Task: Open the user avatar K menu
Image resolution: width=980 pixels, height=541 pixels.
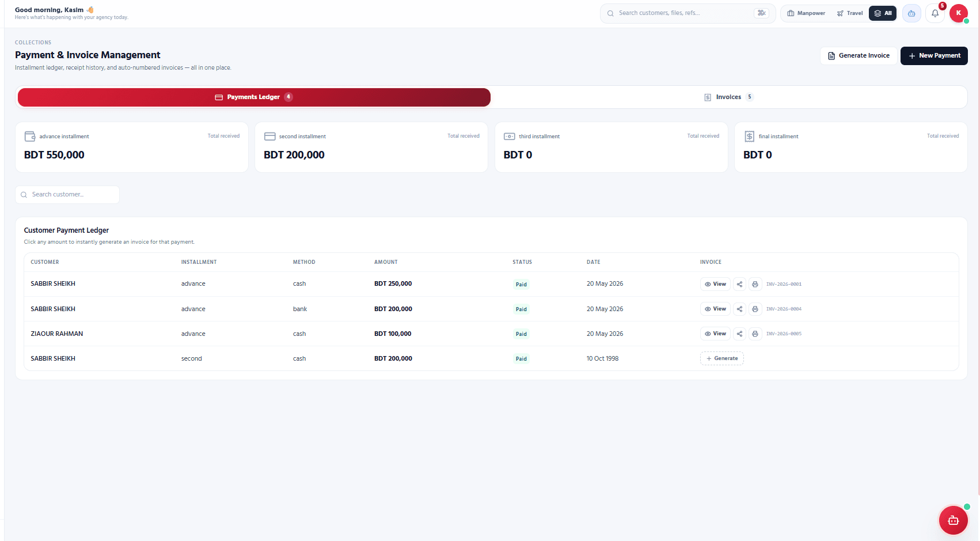Action: click(x=959, y=13)
